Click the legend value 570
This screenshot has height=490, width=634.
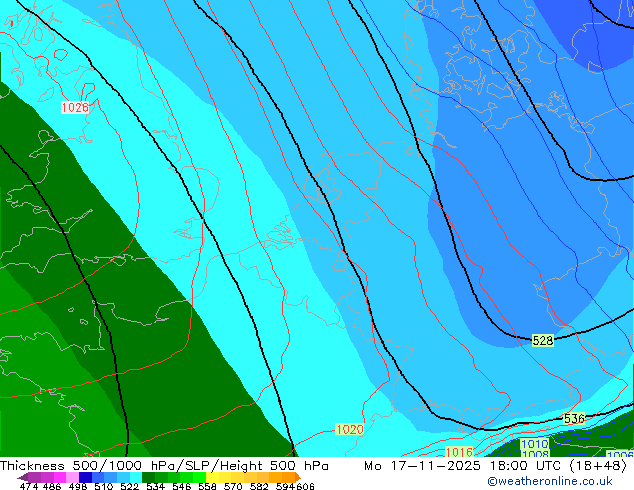click(233, 486)
